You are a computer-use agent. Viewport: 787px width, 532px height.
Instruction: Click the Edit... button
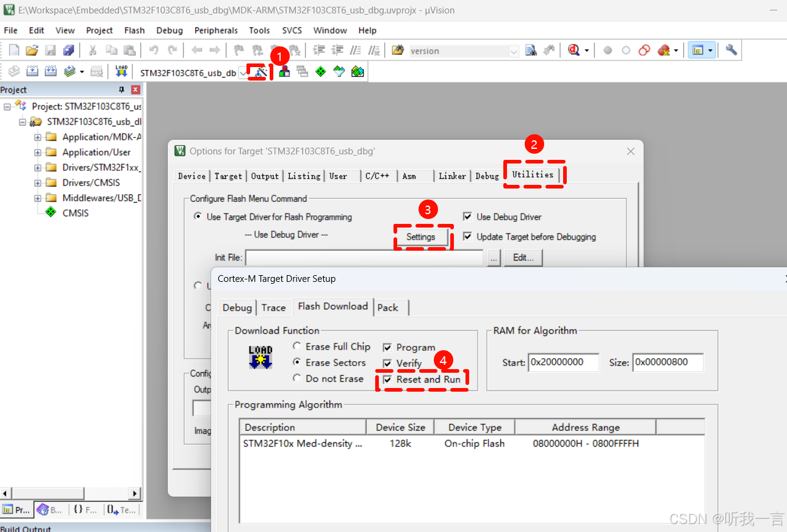(523, 257)
